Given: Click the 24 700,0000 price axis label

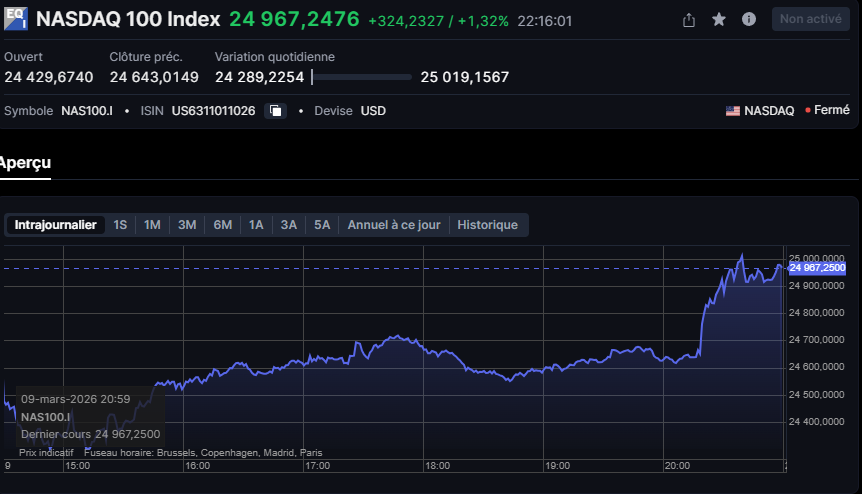Looking at the screenshot, I should (816, 340).
